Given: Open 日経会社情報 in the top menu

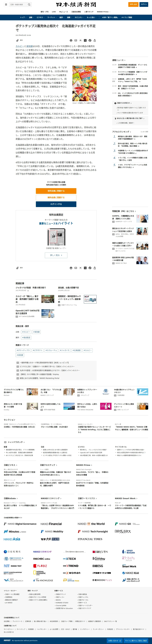Looking at the screenshot, I should (76, 12).
